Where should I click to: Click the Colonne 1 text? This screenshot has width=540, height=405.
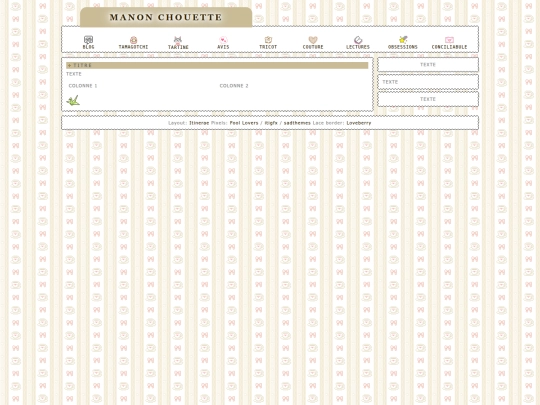[83, 86]
